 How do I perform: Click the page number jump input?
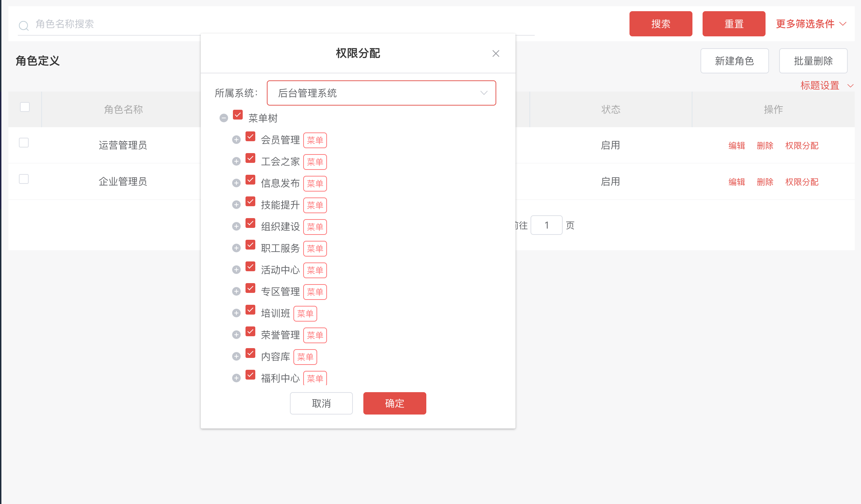point(546,225)
